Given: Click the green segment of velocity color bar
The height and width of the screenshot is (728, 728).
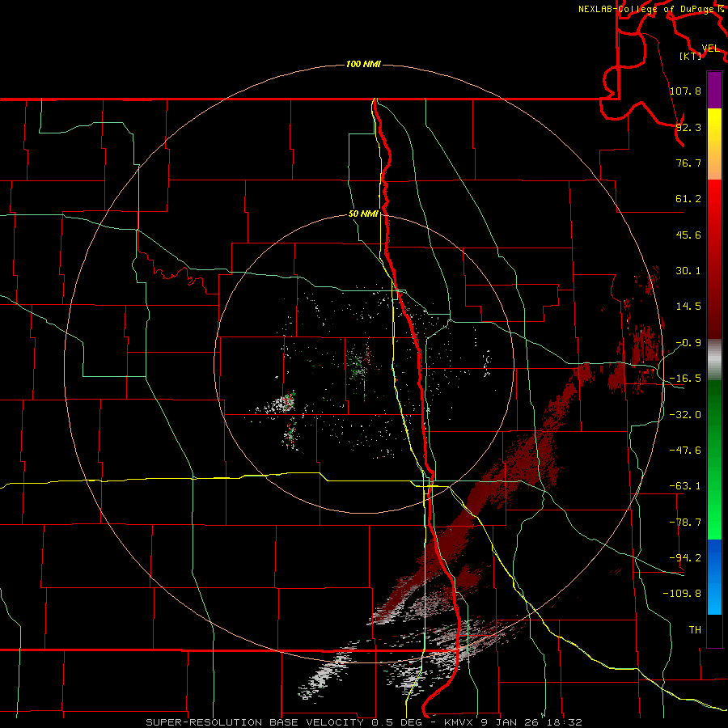Looking at the screenshot, I should (x=714, y=459).
